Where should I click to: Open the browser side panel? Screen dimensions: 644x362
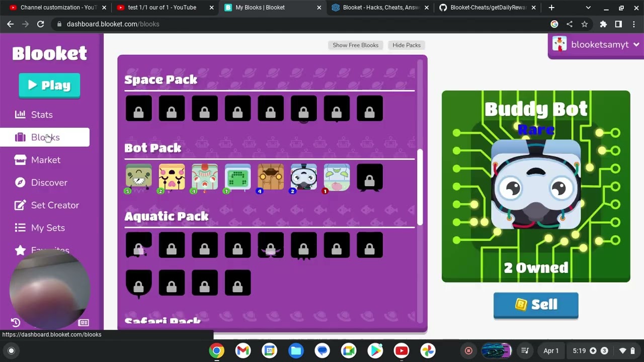click(618, 24)
